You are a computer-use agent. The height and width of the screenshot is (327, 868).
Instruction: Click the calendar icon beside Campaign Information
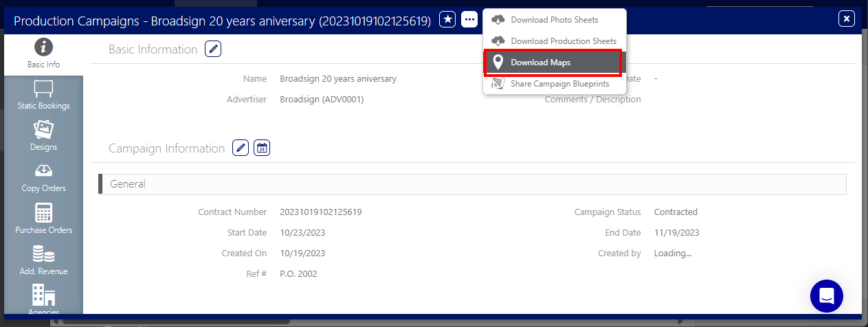pos(262,148)
